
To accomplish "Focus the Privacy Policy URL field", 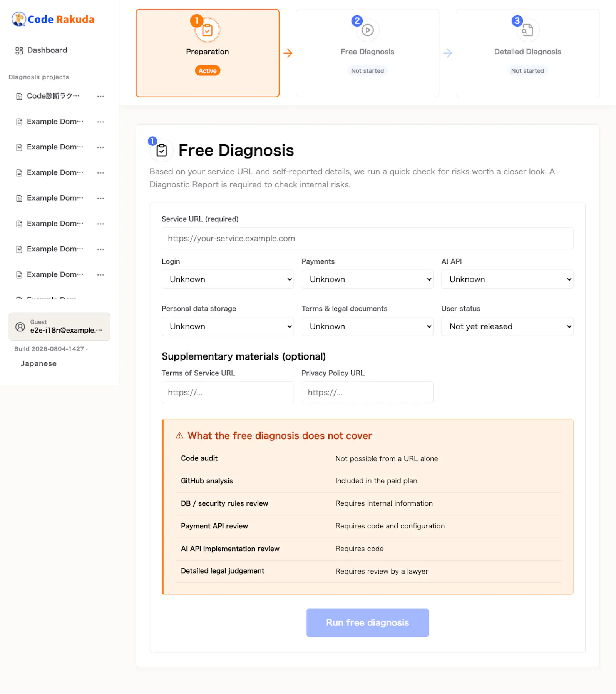I will click(367, 392).
